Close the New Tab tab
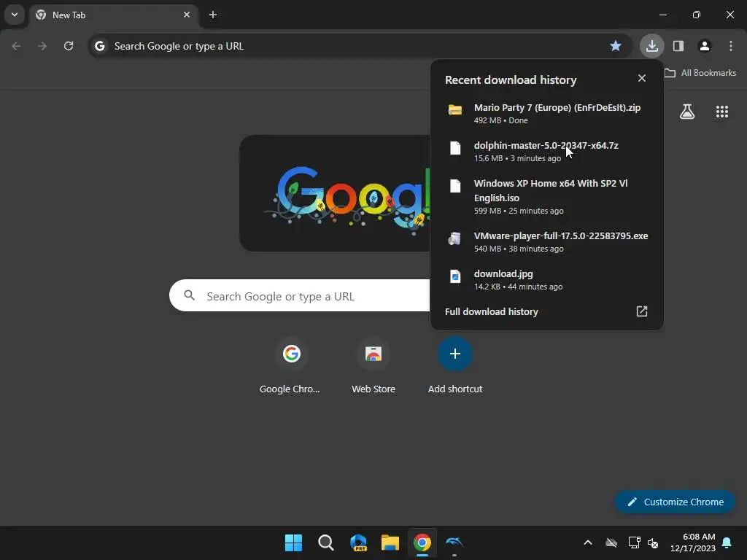Viewport: 747px width, 560px height. [x=187, y=15]
